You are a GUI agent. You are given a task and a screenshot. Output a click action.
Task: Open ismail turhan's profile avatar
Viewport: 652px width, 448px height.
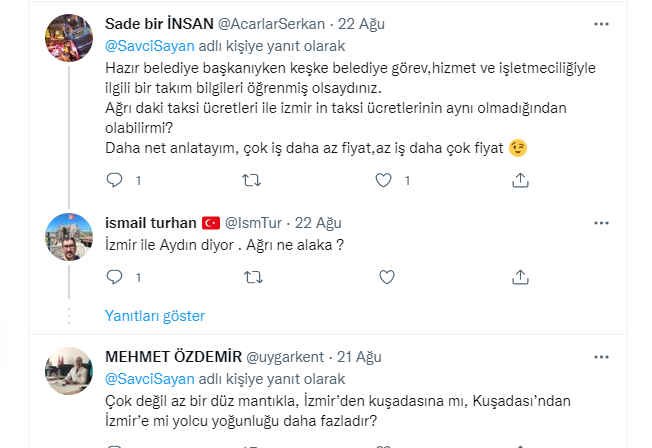(x=70, y=238)
